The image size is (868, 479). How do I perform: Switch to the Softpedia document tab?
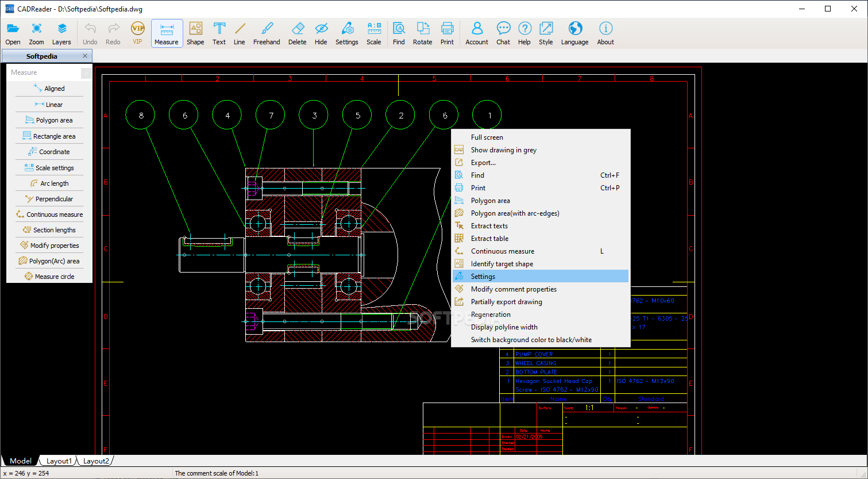pos(41,56)
